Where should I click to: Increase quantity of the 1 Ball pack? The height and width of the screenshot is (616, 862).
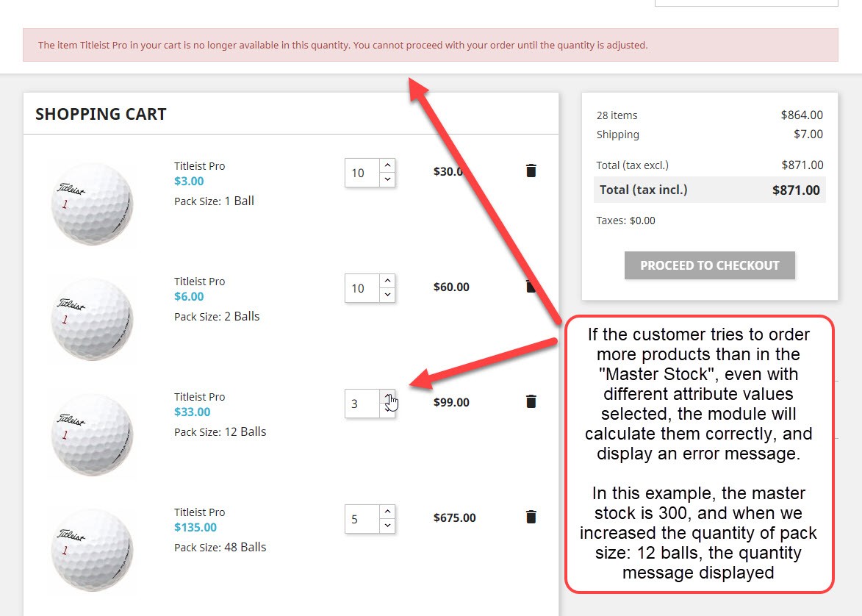(387, 165)
